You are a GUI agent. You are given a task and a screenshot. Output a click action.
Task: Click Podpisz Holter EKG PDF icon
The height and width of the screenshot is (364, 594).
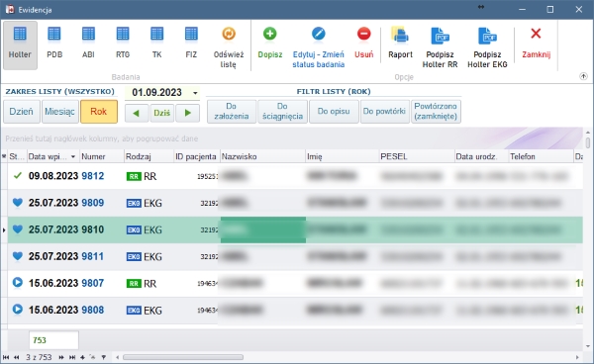pyautogui.click(x=487, y=36)
